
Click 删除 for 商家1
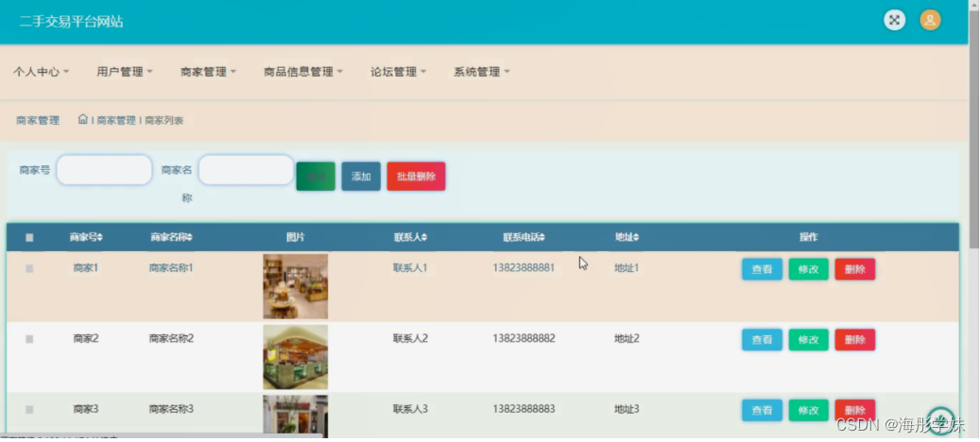click(x=855, y=269)
